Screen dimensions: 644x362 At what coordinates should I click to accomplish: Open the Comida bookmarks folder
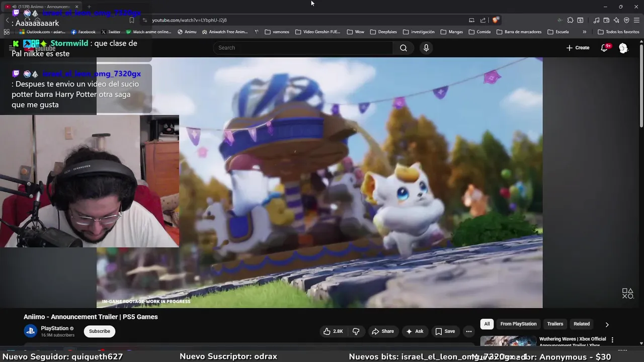click(x=479, y=32)
